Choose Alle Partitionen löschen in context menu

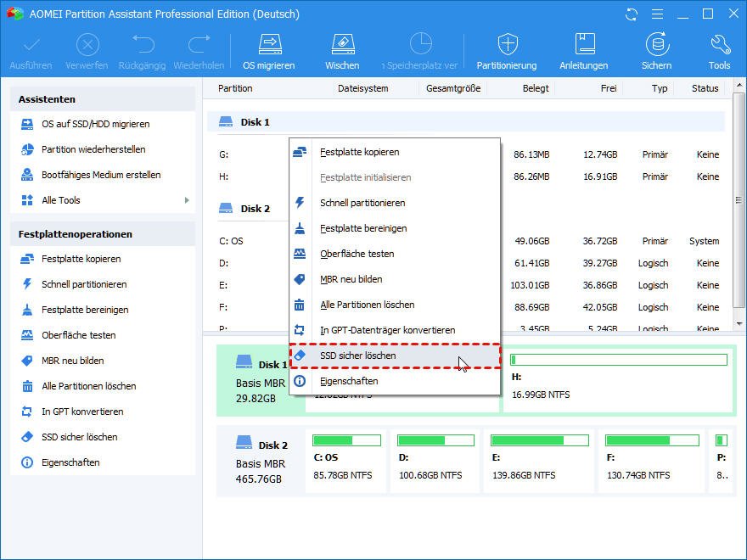(x=395, y=305)
